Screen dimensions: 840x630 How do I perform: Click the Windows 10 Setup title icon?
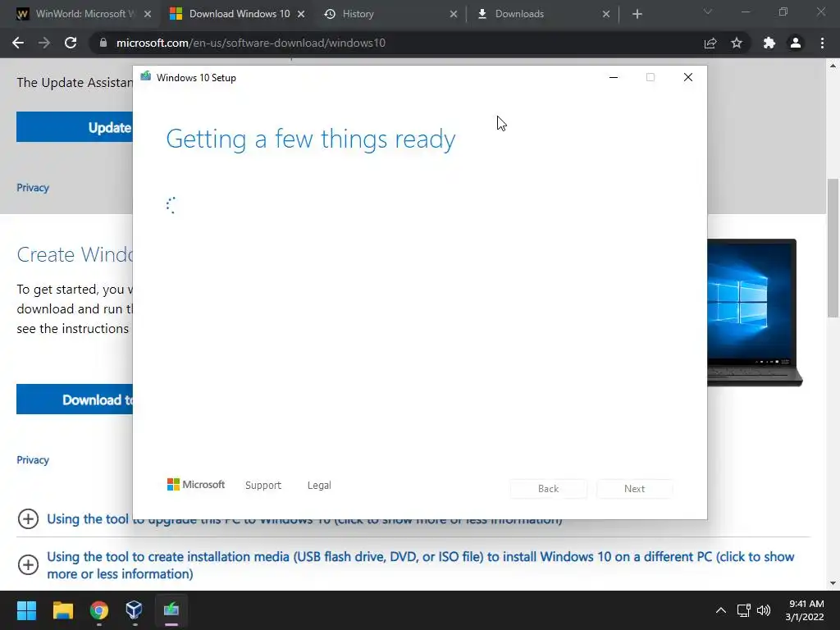coord(145,76)
